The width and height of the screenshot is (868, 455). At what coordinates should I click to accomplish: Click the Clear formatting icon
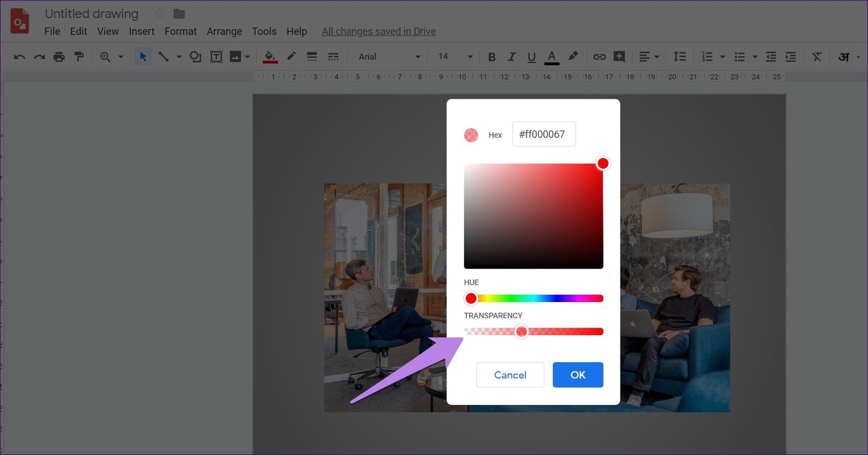pos(817,57)
